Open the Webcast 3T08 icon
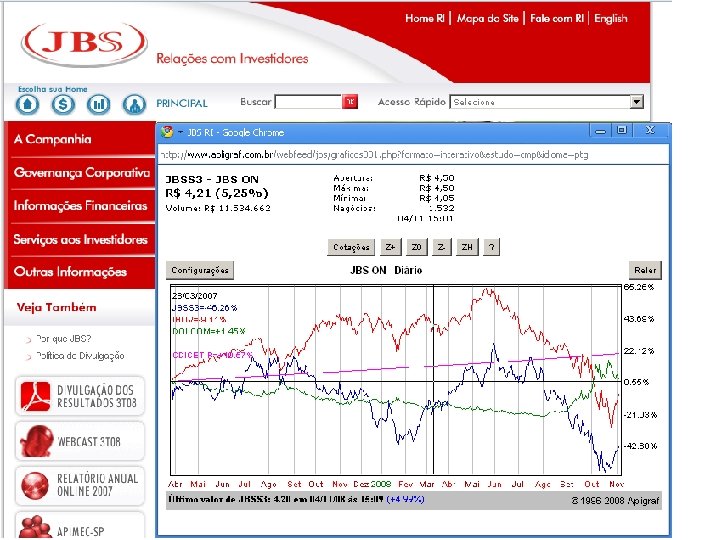Screen dimensions: 720x540 36,441
